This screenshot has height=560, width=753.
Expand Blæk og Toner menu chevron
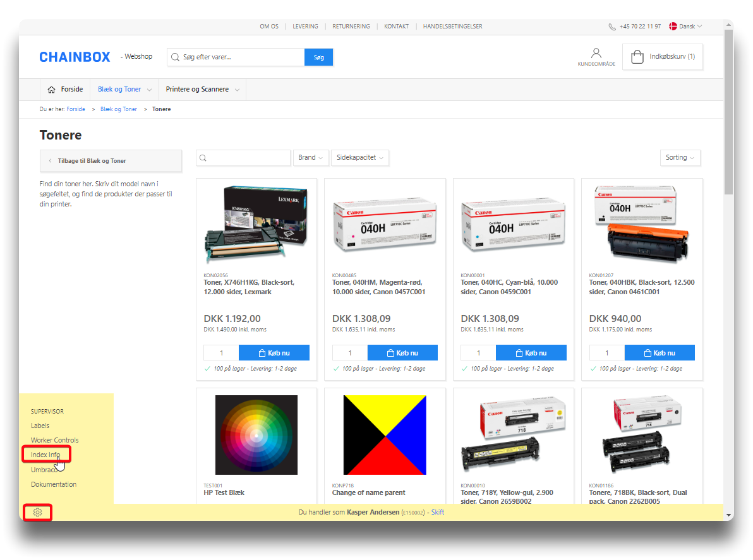(149, 90)
